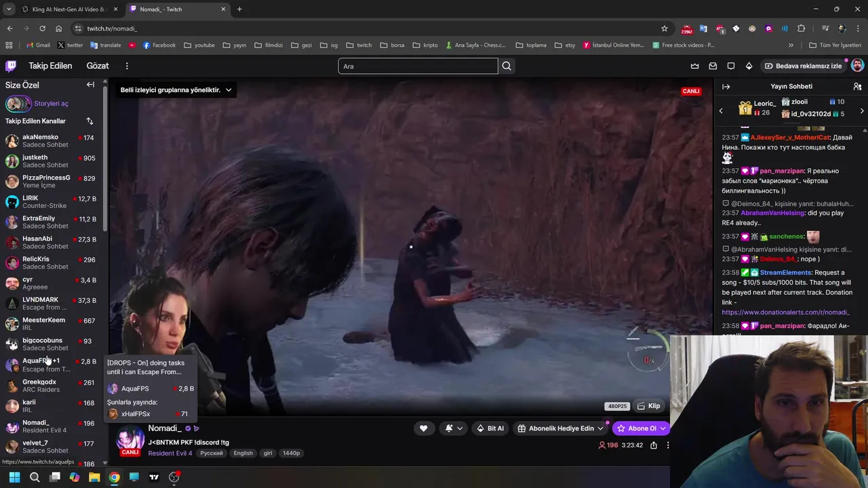
Task: Open OBS Studio from the taskbar
Action: click(174, 477)
